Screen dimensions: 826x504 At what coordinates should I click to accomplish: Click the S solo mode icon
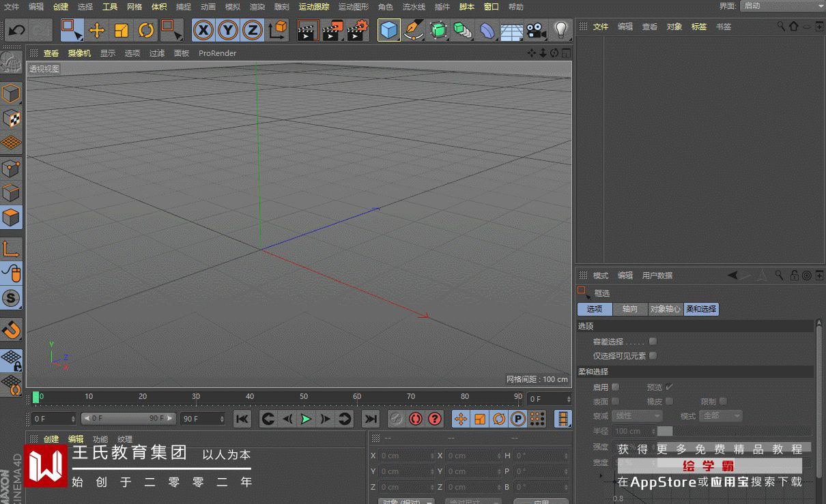coord(12,298)
